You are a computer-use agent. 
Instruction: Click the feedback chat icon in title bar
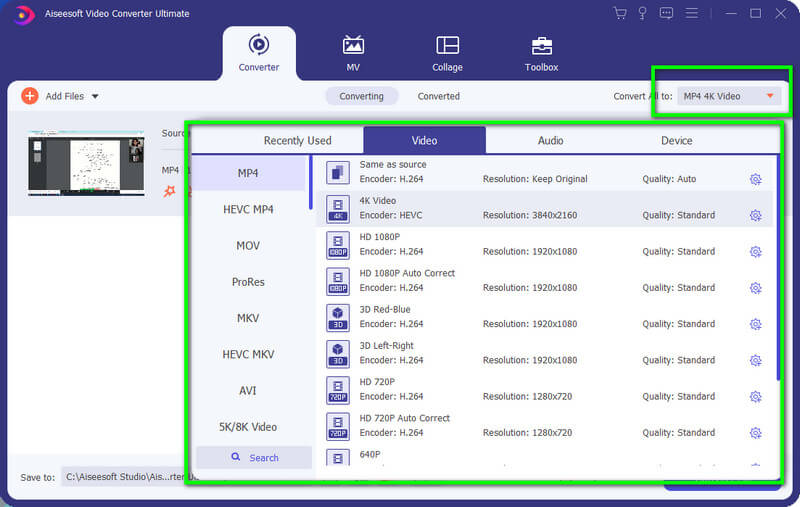[x=667, y=13]
